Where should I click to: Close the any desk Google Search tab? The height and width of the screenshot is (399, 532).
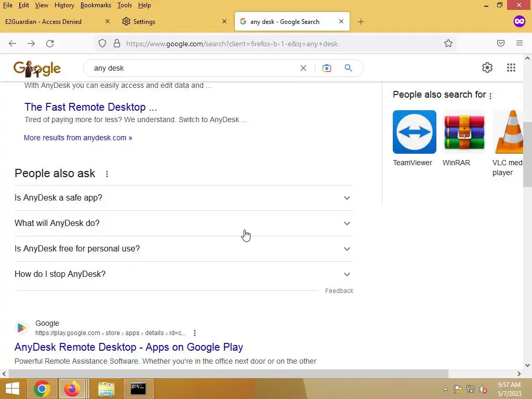(341, 21)
